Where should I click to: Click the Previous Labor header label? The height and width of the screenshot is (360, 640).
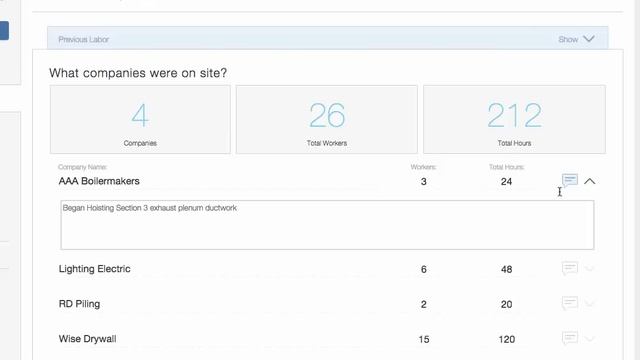pyautogui.click(x=84, y=40)
